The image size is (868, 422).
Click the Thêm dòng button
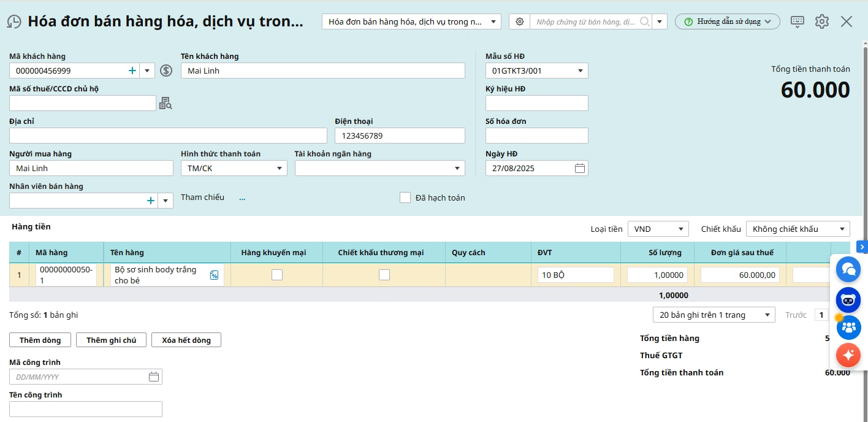point(40,340)
